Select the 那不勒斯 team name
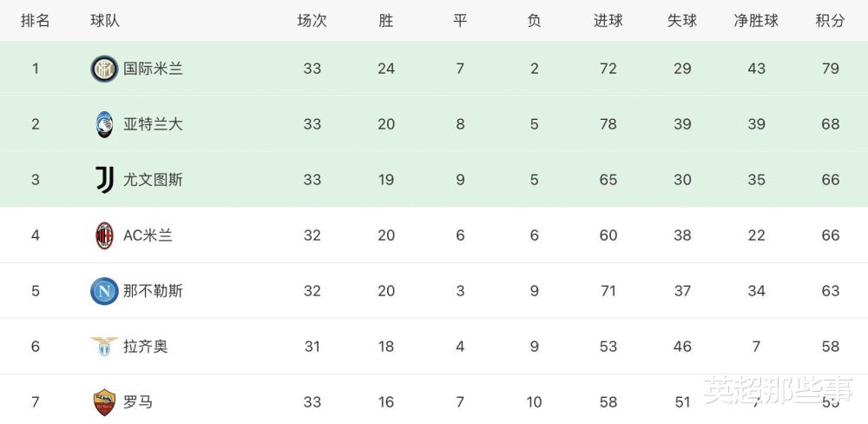This screenshot has height=424, width=868. (153, 291)
